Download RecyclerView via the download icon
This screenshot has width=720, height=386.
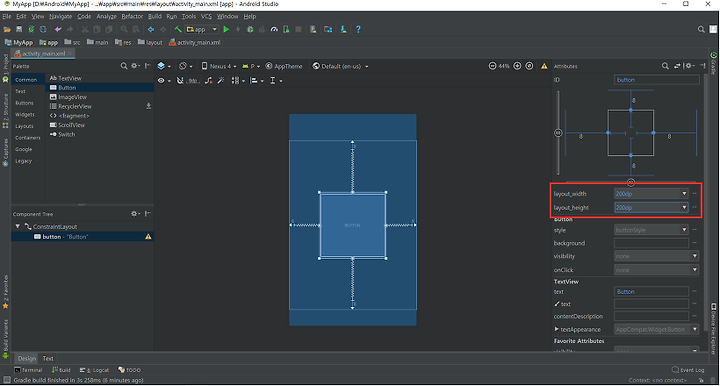pos(148,106)
